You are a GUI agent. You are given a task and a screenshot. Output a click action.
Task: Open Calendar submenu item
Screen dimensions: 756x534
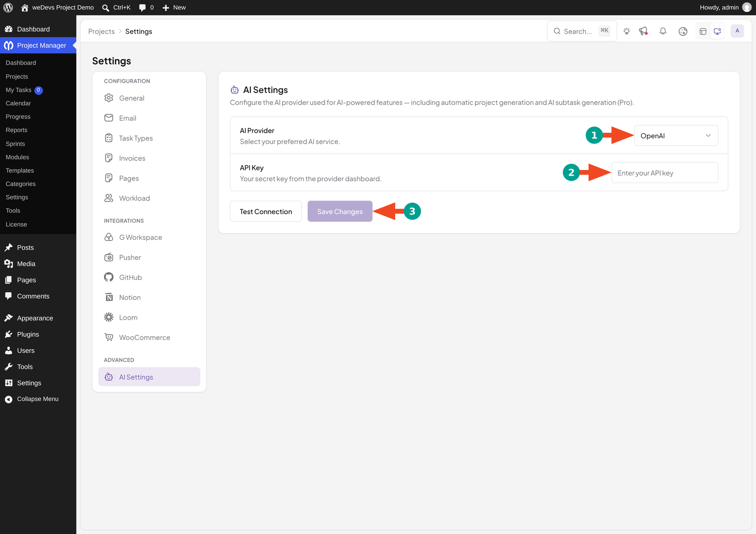tap(18, 103)
